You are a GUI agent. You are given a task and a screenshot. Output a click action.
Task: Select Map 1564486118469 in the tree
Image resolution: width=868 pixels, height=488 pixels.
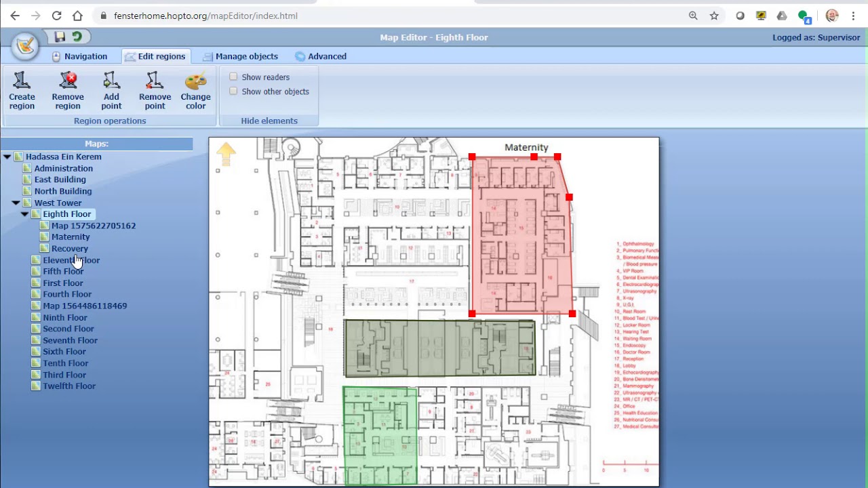[85, 306]
